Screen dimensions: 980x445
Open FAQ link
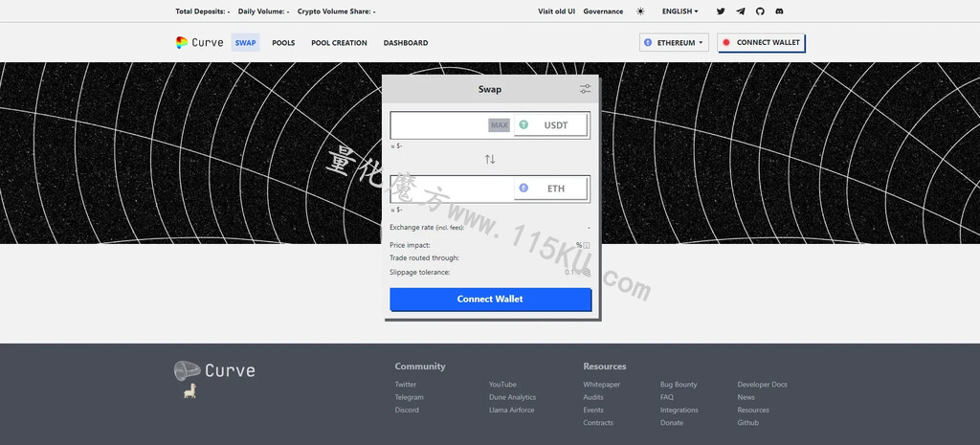click(667, 397)
